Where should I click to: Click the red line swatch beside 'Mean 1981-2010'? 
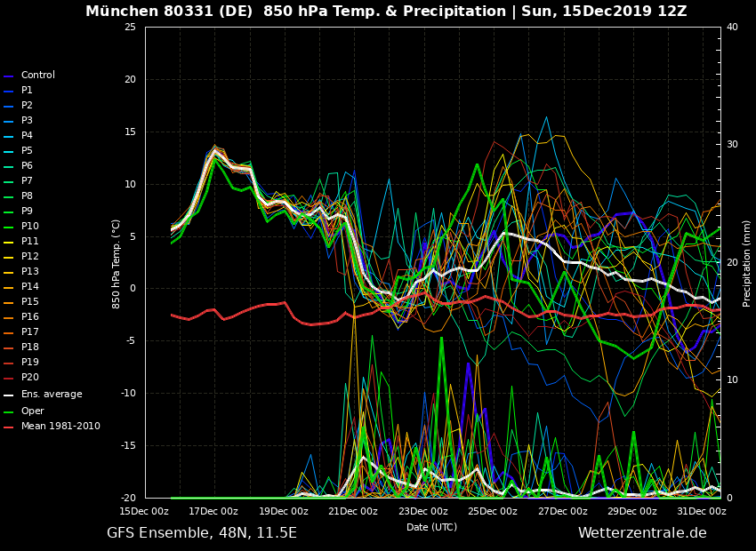pyautogui.click(x=9, y=427)
